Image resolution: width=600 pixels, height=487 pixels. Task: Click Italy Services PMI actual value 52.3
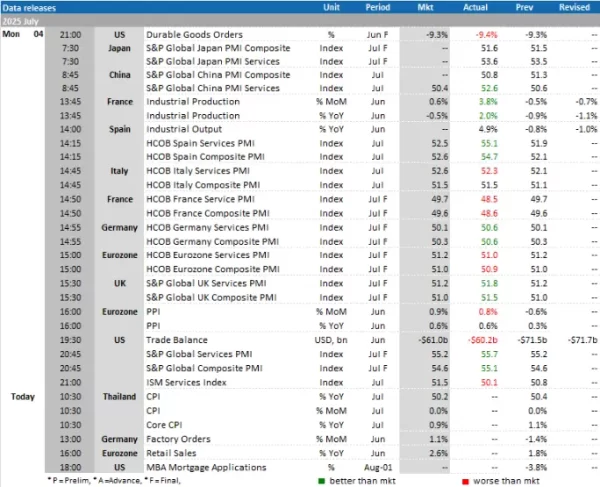[489, 171]
